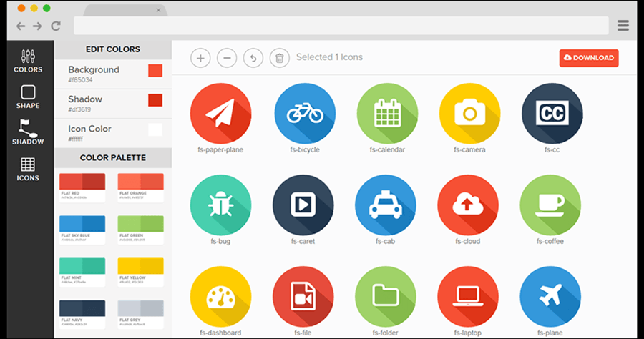Click the Edit Colors header
The image size is (644, 339).
point(113,49)
